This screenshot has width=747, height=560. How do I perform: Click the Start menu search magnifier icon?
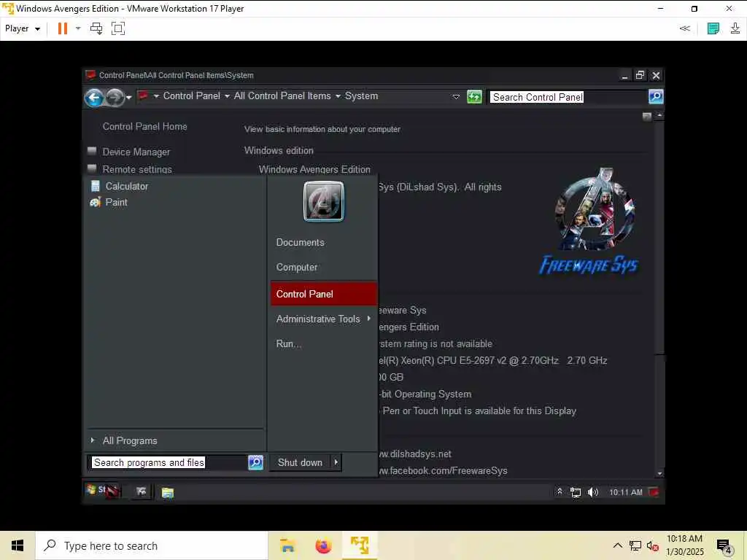coord(255,462)
